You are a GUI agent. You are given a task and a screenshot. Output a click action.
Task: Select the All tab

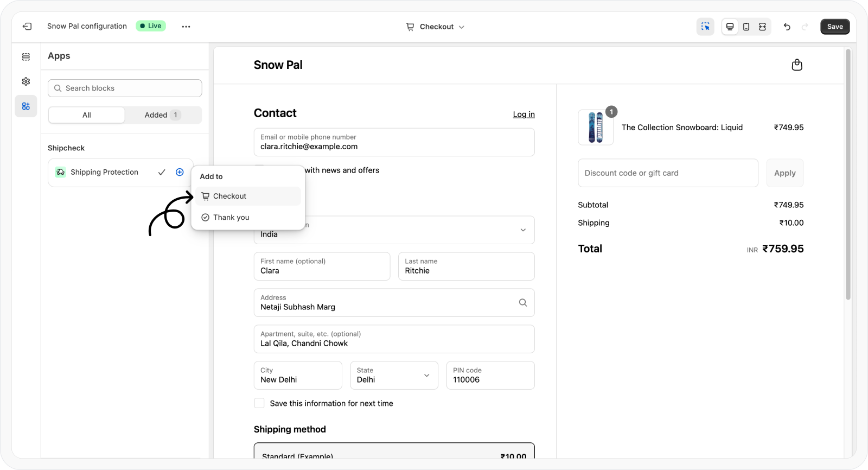pyautogui.click(x=87, y=115)
